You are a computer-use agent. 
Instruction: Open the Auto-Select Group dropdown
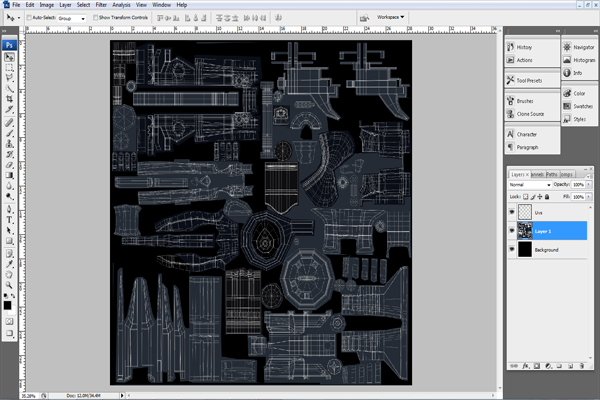click(x=72, y=18)
